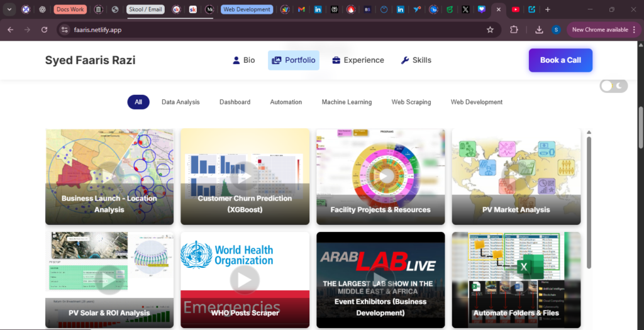Open the teal edit-pencil icon tab

click(532, 9)
